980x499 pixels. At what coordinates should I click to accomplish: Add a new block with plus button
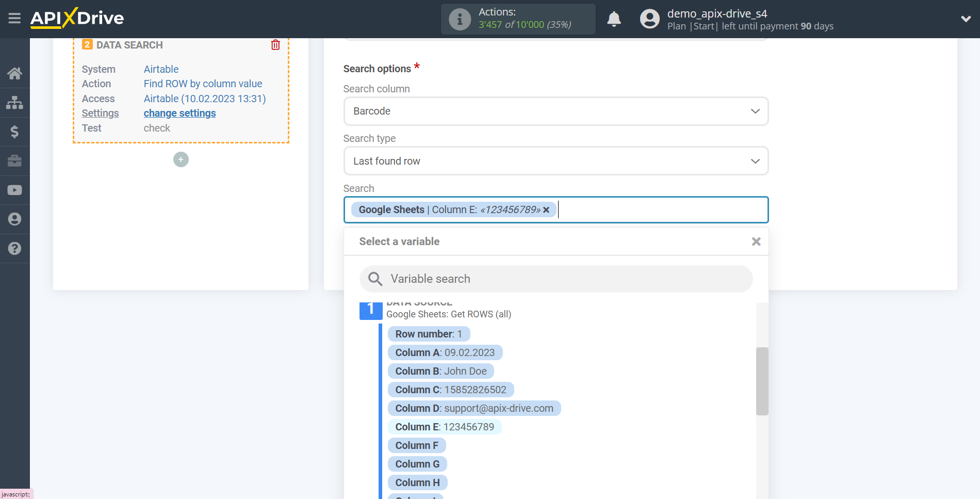coord(181,159)
